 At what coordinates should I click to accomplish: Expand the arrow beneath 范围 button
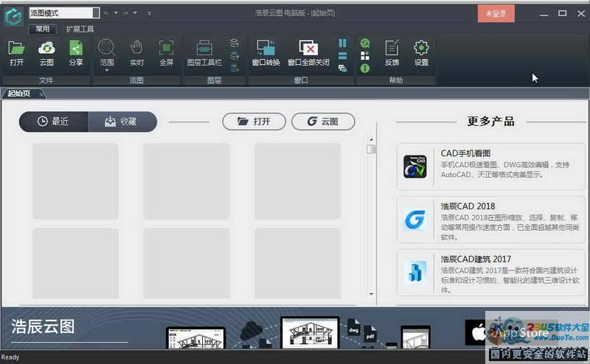point(106,70)
